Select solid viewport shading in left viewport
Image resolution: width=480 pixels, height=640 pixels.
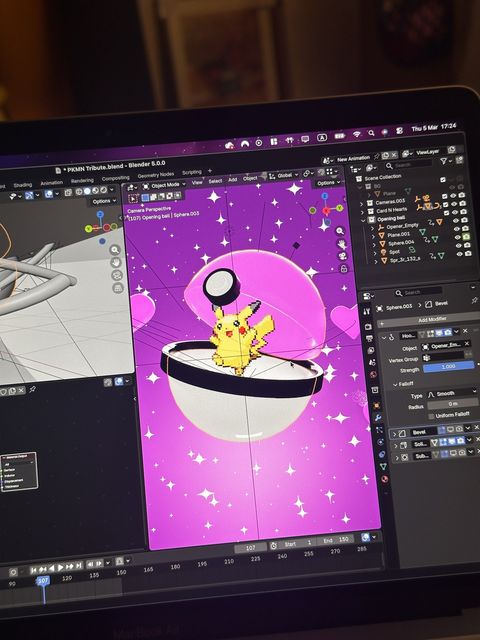tap(87, 191)
